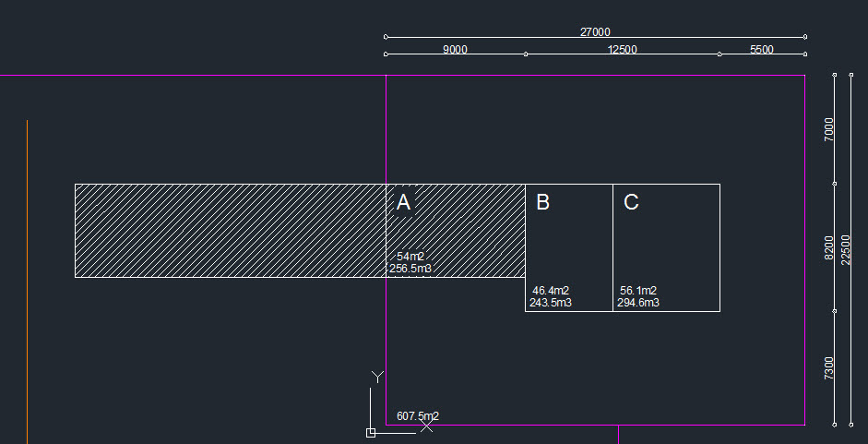Select room label C
The image size is (868, 444).
(x=631, y=203)
